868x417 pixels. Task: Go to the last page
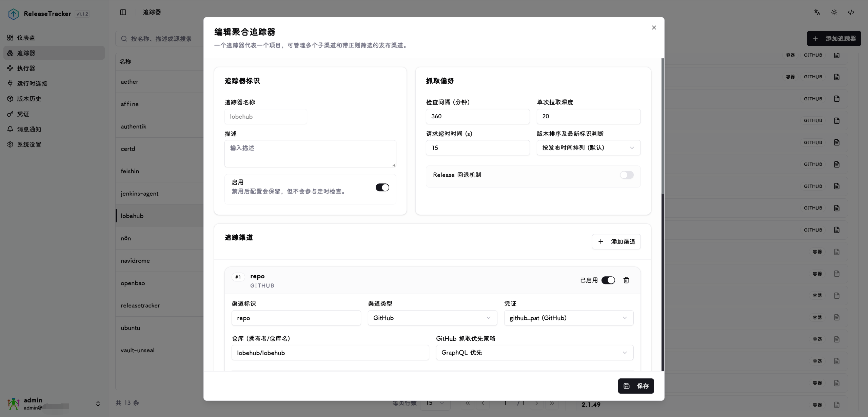(552, 403)
